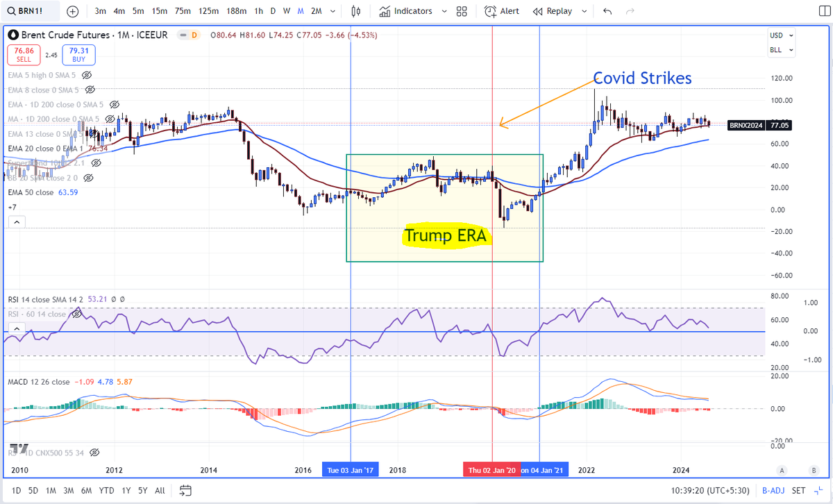833x504 pixels.
Task: Open the candlestick chart type selector
Action: point(357,11)
